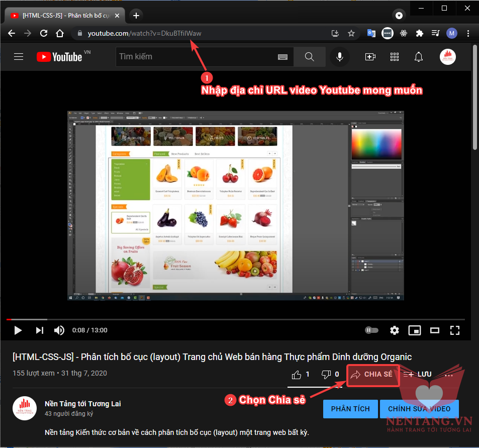This screenshot has height=448, width=479.
Task: Open the more actions ellipsis under video
Action: (x=449, y=375)
